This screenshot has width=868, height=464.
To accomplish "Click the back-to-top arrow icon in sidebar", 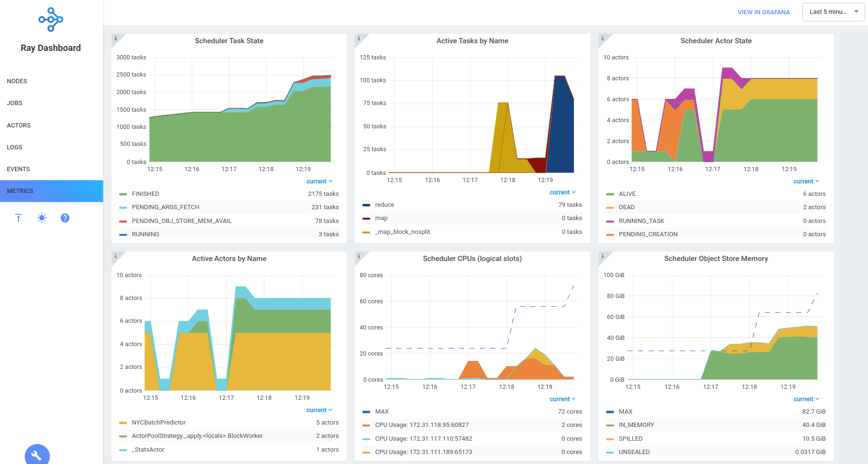I will [19, 218].
